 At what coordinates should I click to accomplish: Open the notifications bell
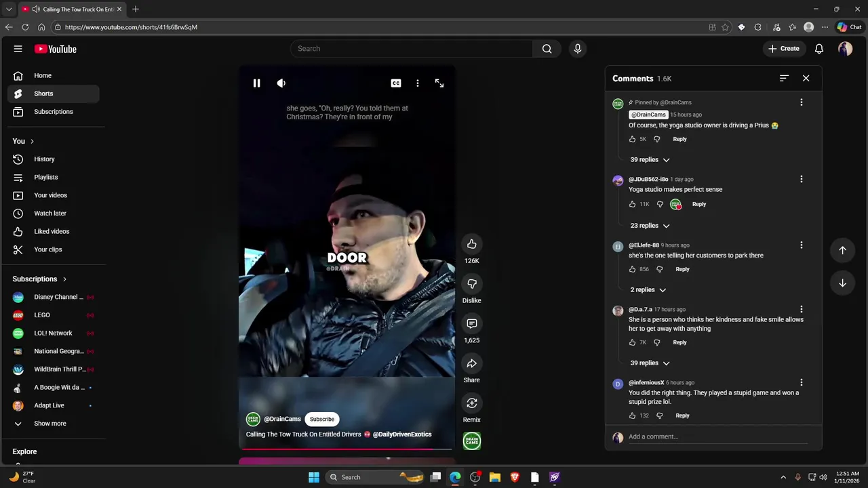pyautogui.click(x=819, y=49)
